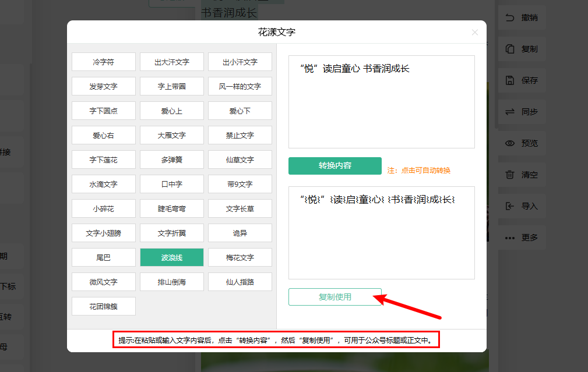Select the 仙人指路 text style
Viewport: 588px width, 372px height.
click(x=240, y=282)
